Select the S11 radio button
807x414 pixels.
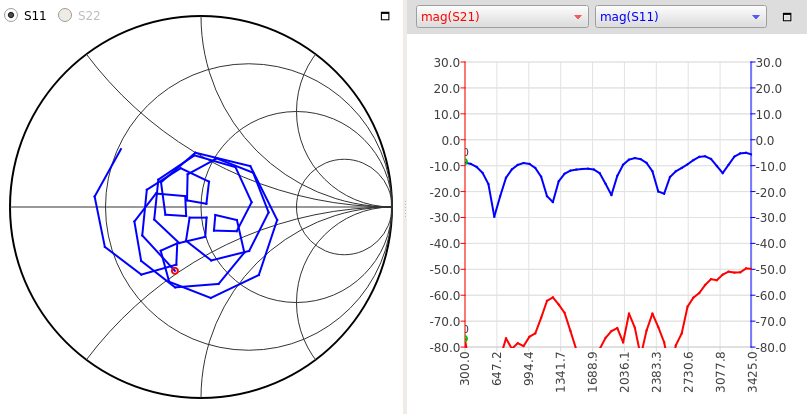(11, 15)
